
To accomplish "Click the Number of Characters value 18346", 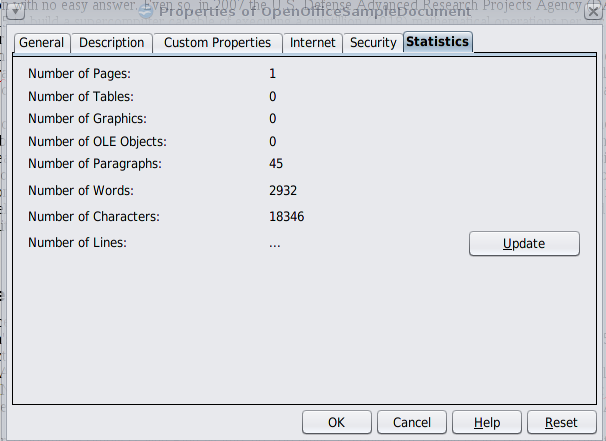I will coord(286,216).
